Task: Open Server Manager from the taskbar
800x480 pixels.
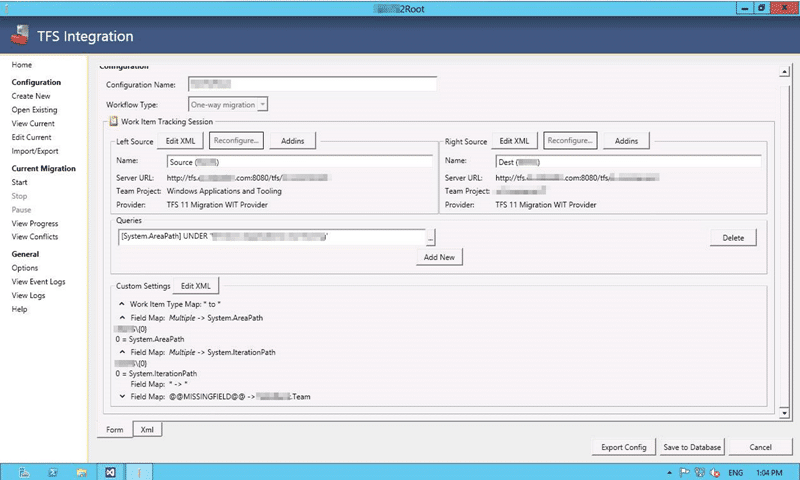Action: point(24,472)
